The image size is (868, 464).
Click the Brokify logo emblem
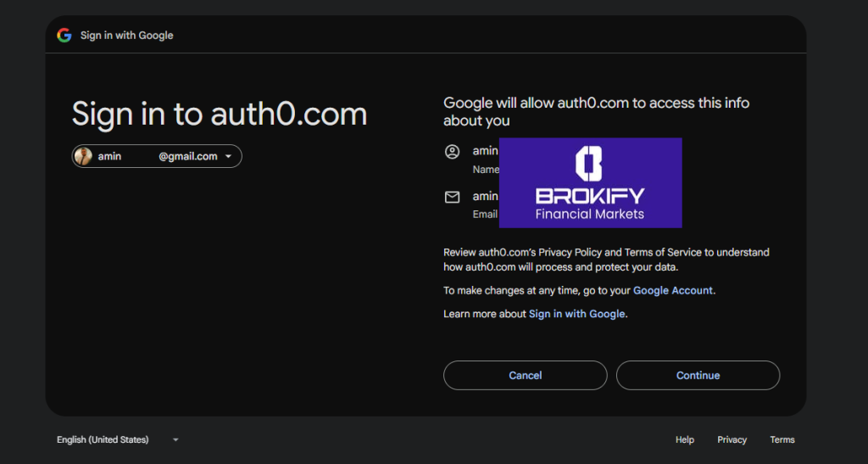click(589, 164)
